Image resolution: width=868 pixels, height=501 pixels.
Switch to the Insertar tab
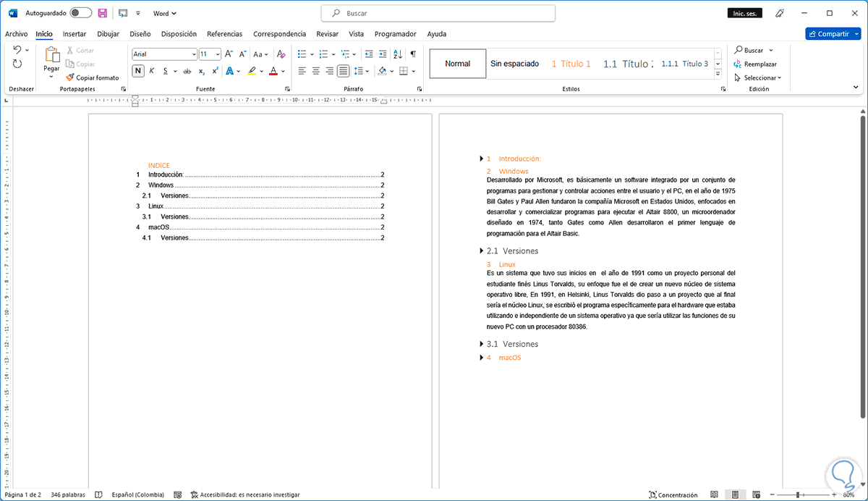[75, 33]
